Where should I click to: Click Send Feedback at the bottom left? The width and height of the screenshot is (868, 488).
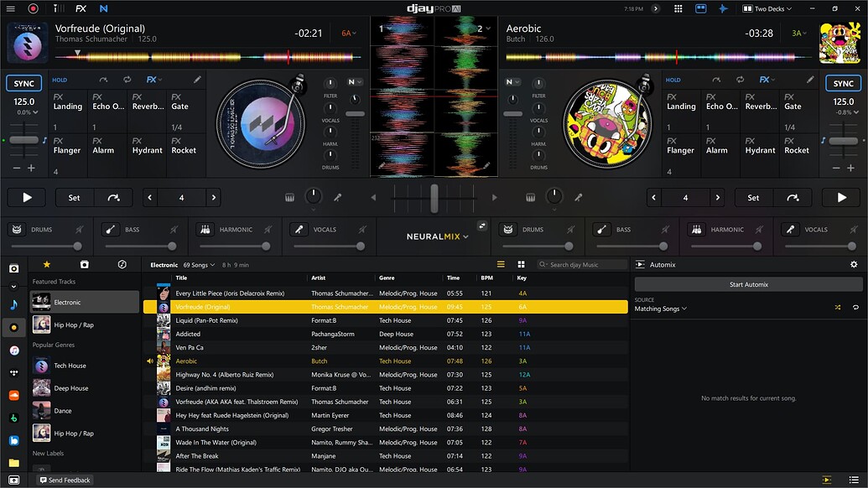point(65,480)
